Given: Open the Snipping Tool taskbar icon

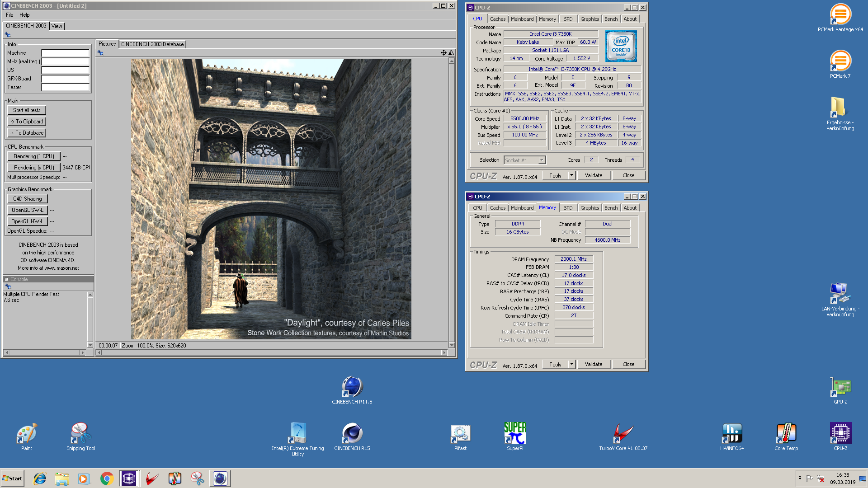Looking at the screenshot, I should point(197,479).
